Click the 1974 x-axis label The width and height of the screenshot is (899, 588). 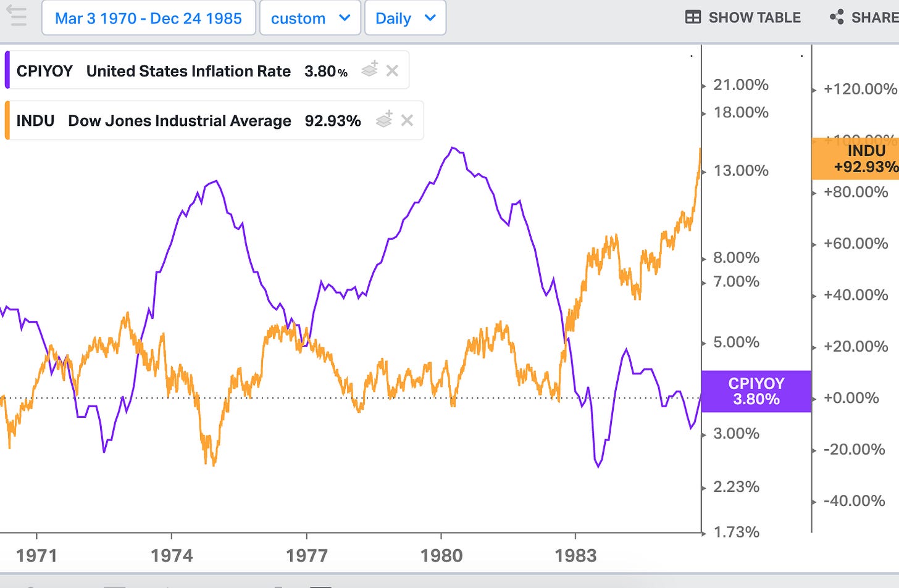click(172, 555)
